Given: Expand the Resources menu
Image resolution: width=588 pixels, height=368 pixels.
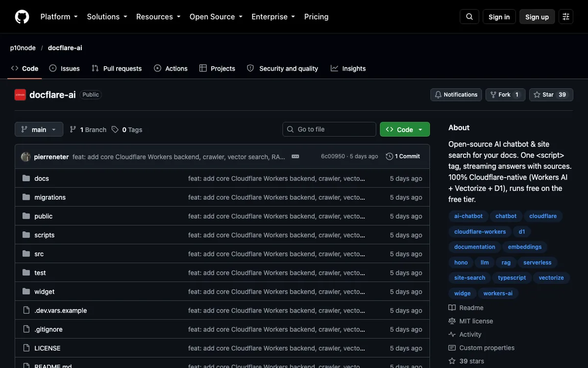Looking at the screenshot, I should click(x=158, y=17).
